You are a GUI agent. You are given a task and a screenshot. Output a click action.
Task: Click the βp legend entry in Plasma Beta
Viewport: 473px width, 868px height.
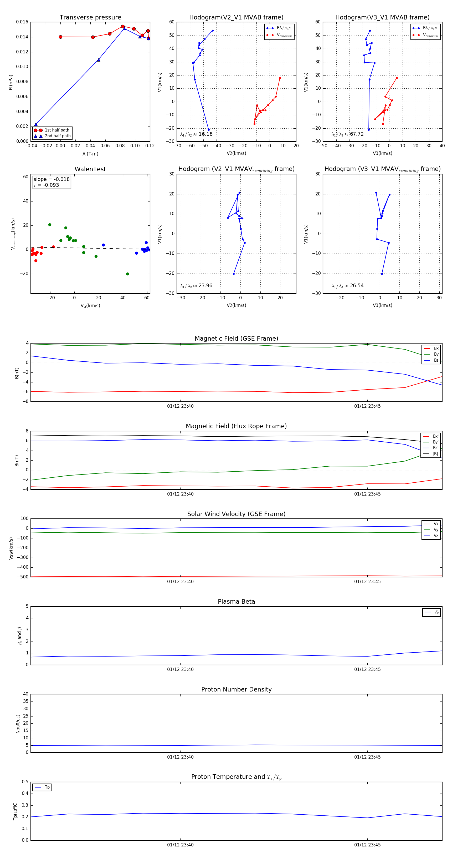(x=431, y=612)
